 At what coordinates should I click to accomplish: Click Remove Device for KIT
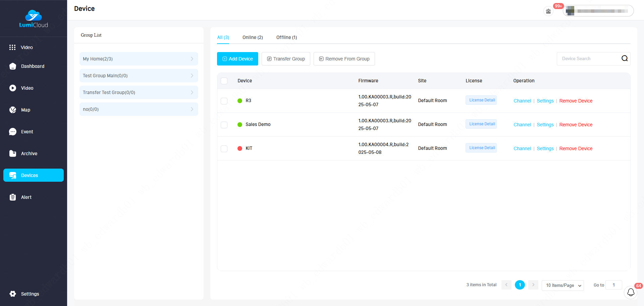(x=576, y=148)
